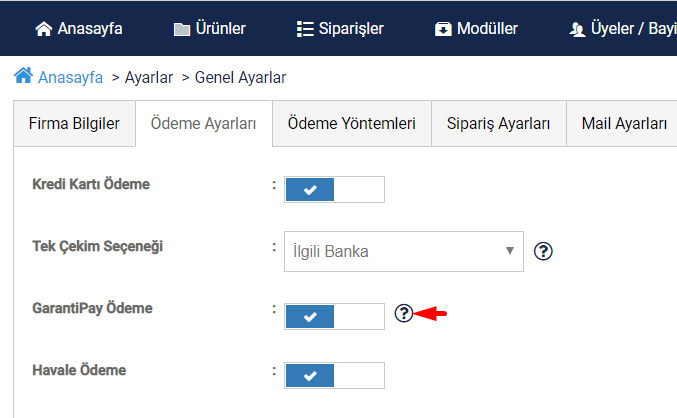Switch to the Ödeme Yöntemleri tab

351,124
